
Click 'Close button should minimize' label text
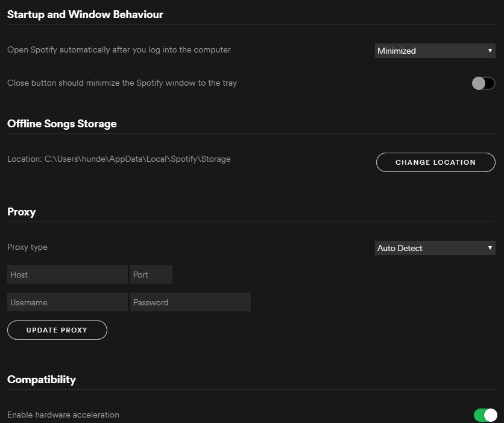coord(122,83)
